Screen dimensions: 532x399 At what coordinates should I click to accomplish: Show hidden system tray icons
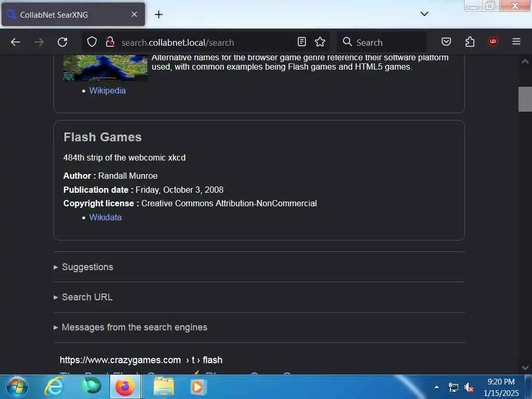[436, 387]
